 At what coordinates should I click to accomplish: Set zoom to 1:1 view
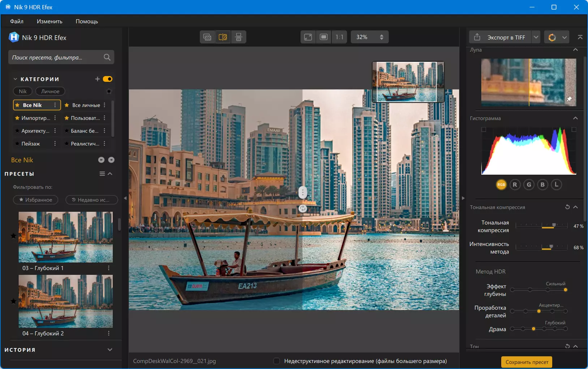click(339, 37)
